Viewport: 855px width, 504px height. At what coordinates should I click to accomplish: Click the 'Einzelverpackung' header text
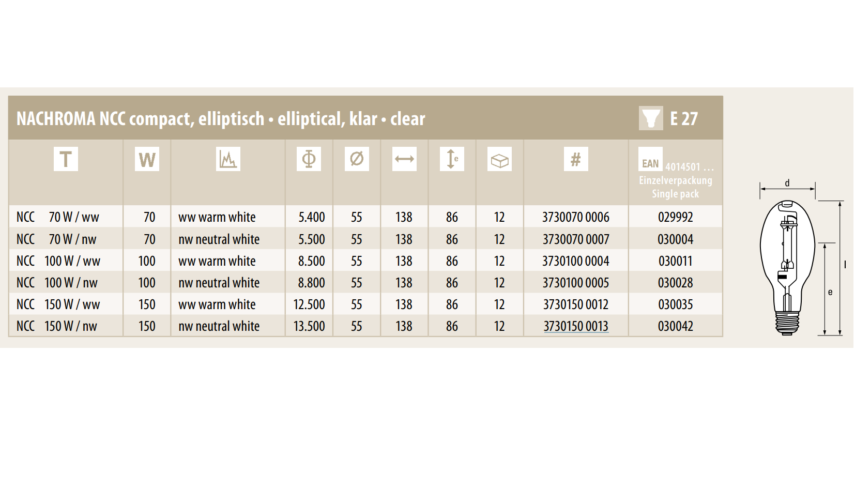click(x=676, y=180)
